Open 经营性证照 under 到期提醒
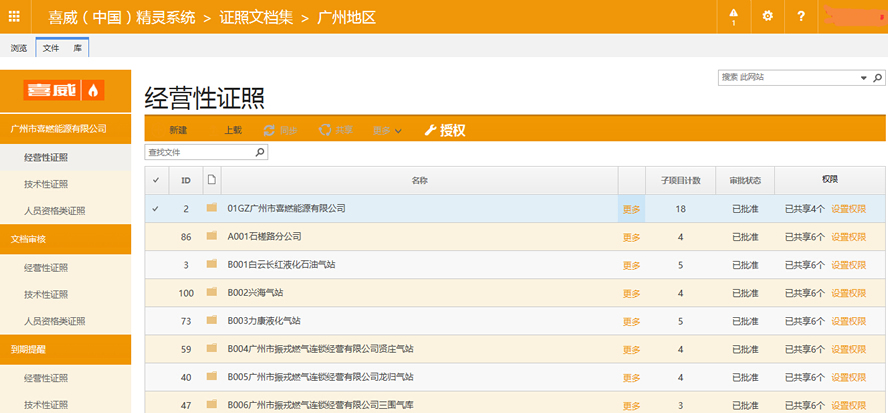This screenshot has width=888, height=413. click(46, 378)
